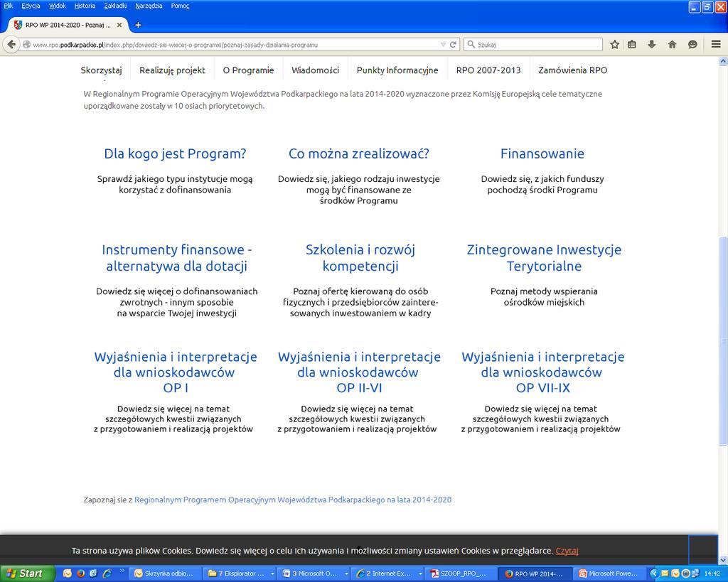The width and height of the screenshot is (728, 582).
Task: Click the third quick launch icon in taskbar
Action: tap(93, 573)
